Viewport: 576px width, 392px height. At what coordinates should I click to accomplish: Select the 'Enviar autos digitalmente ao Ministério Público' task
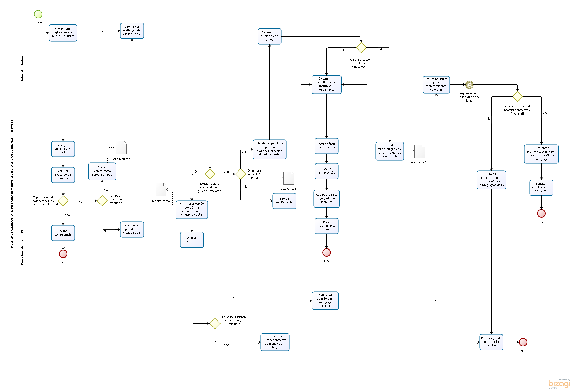pos(63,33)
